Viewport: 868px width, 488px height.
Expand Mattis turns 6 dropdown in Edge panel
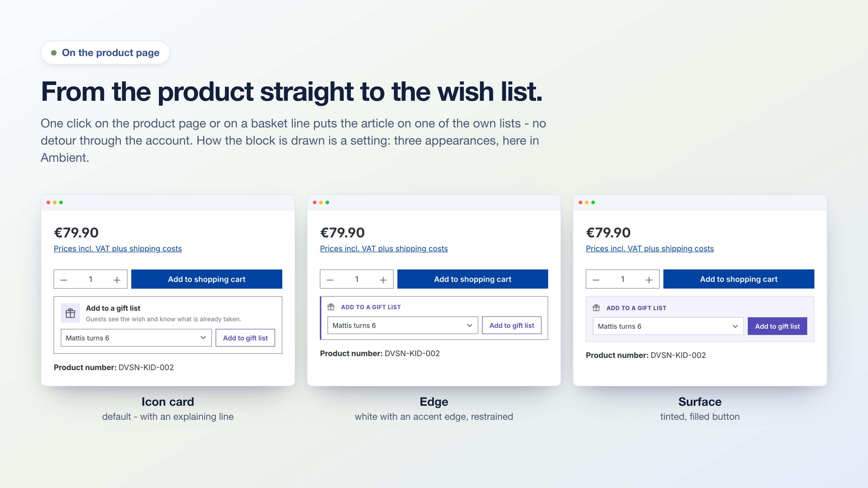pyautogui.click(x=402, y=325)
